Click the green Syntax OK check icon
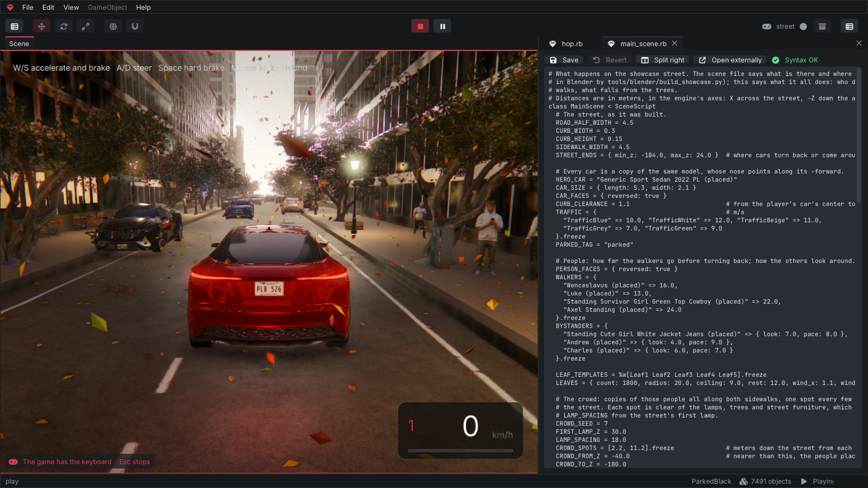 click(x=776, y=60)
